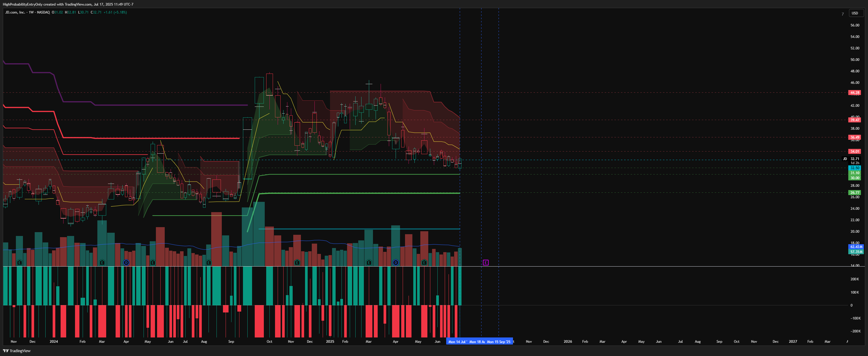This screenshot has height=356, width=868.
Task: Select the 26.77 green price label
Action: pyautogui.click(x=854, y=192)
